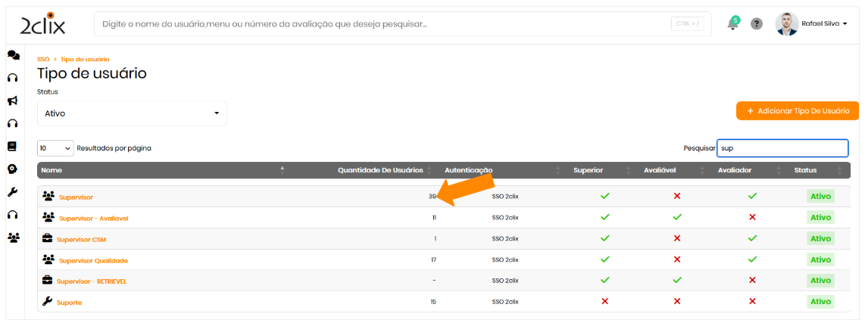
Task: Open the notifications bell
Action: point(732,23)
